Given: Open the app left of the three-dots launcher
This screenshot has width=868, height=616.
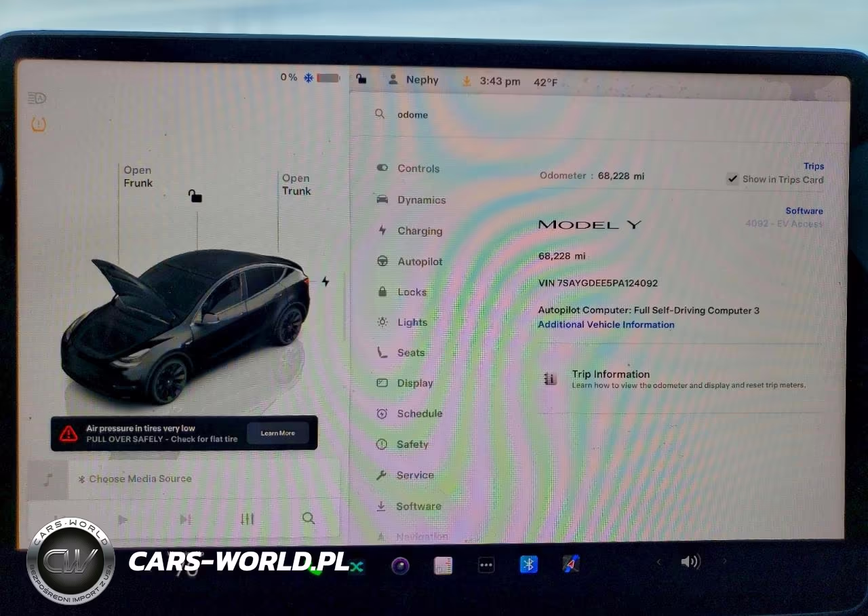Looking at the screenshot, I should [x=443, y=565].
